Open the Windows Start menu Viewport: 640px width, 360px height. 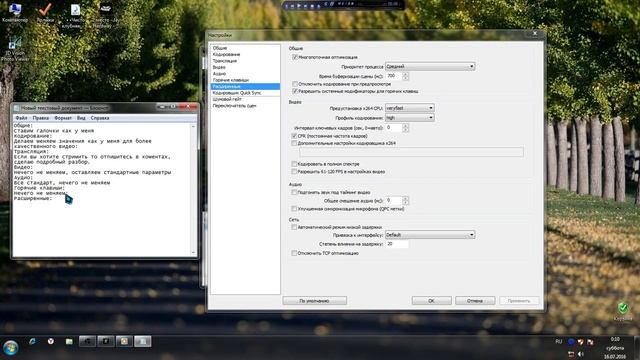click(11, 348)
